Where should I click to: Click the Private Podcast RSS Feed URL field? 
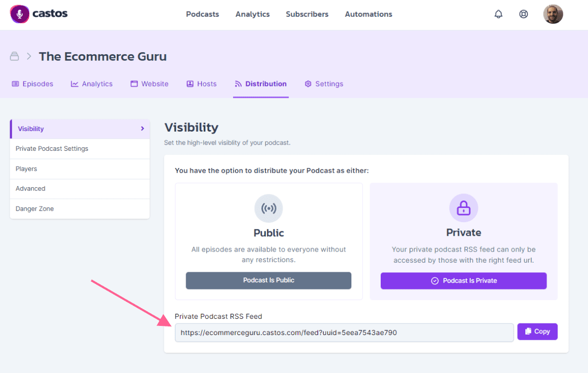(x=344, y=333)
